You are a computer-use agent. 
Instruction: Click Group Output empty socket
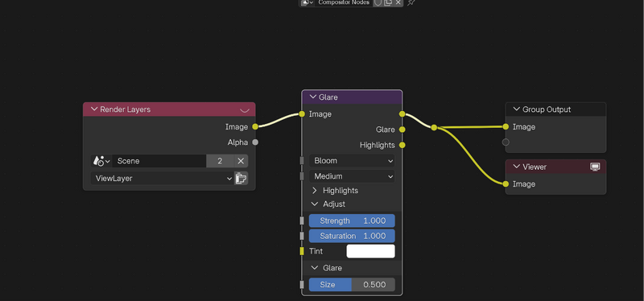tap(506, 142)
